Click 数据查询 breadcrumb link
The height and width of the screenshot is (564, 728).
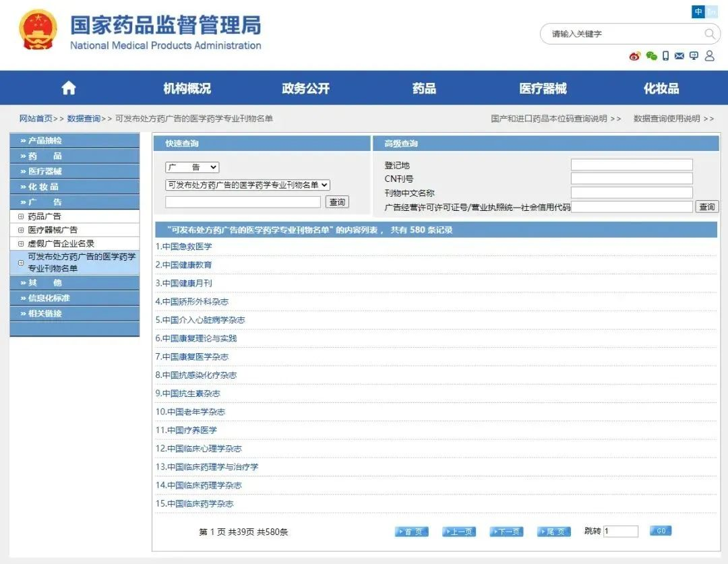click(84, 119)
